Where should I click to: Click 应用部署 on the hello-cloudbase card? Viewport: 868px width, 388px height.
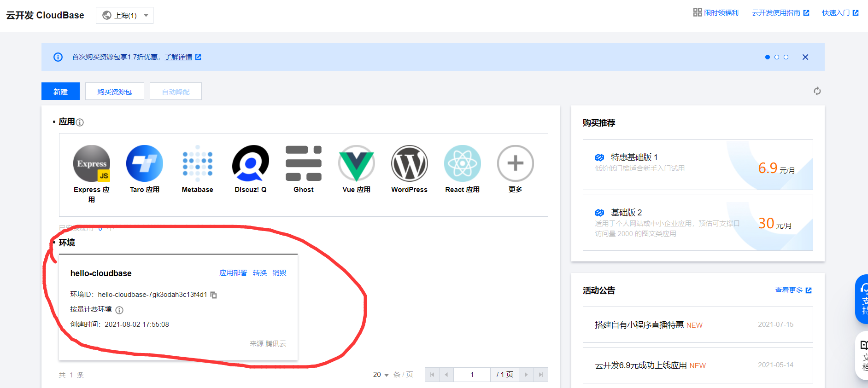(233, 273)
